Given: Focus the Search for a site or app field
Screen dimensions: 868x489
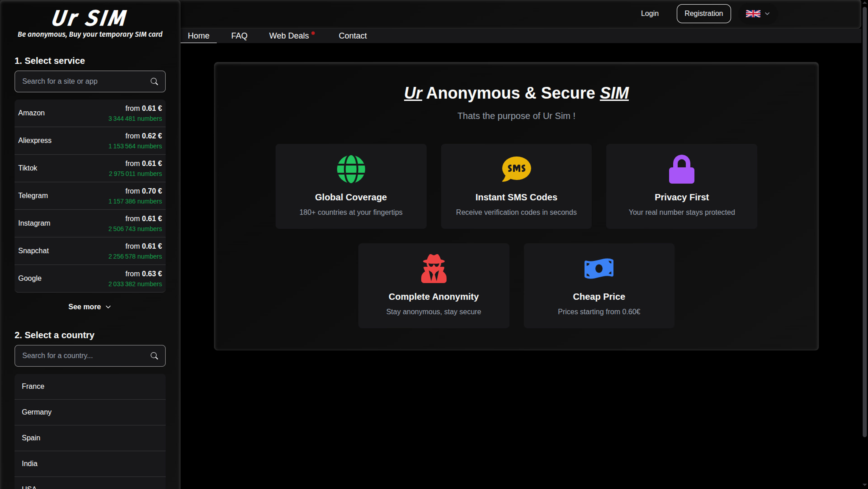Looking at the screenshot, I should click(90, 82).
